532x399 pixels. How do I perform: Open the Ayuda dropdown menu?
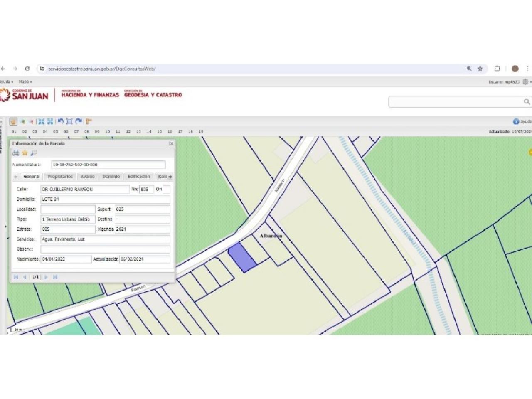point(6,82)
